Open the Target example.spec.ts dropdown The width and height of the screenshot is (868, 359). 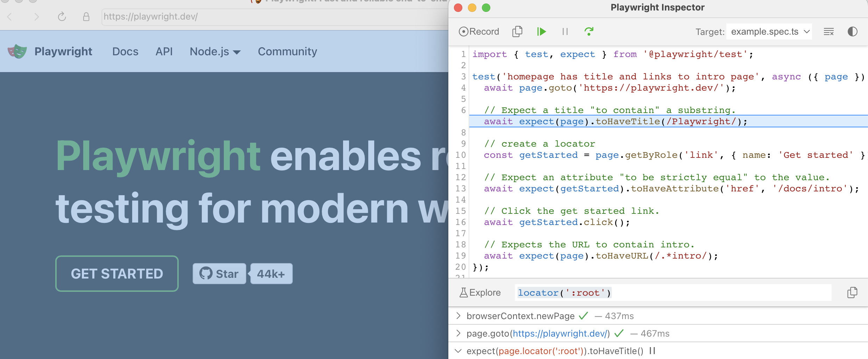point(769,31)
